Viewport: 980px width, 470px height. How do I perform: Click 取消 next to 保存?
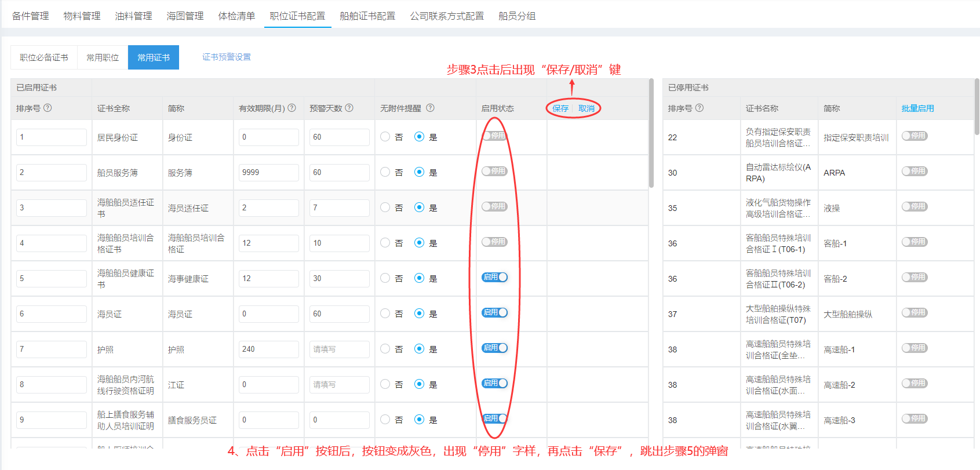tap(586, 108)
